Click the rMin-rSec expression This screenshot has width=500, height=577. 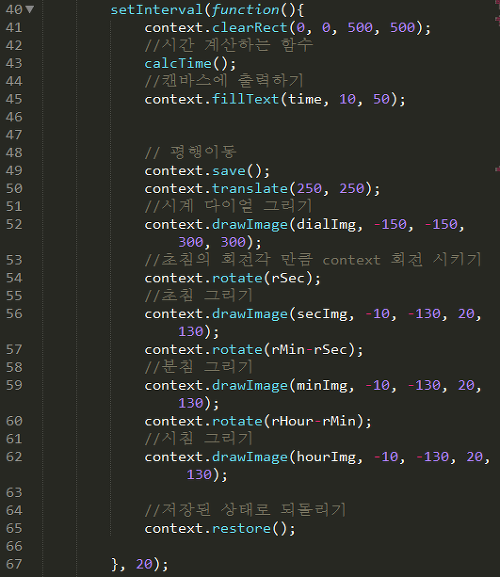(309, 349)
